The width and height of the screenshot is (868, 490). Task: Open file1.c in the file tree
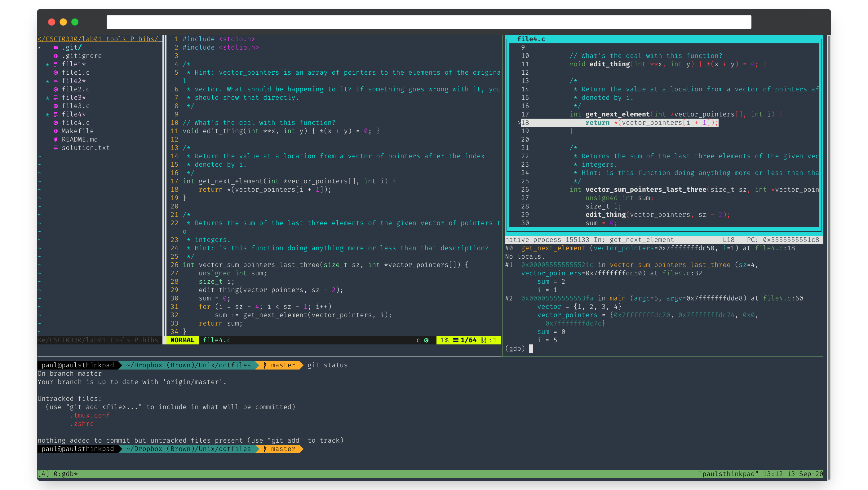76,73
